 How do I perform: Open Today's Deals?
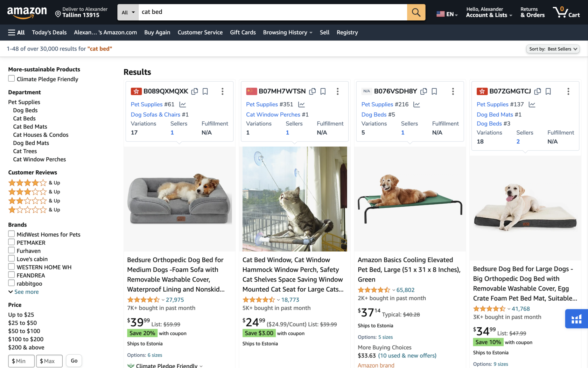coord(49,33)
